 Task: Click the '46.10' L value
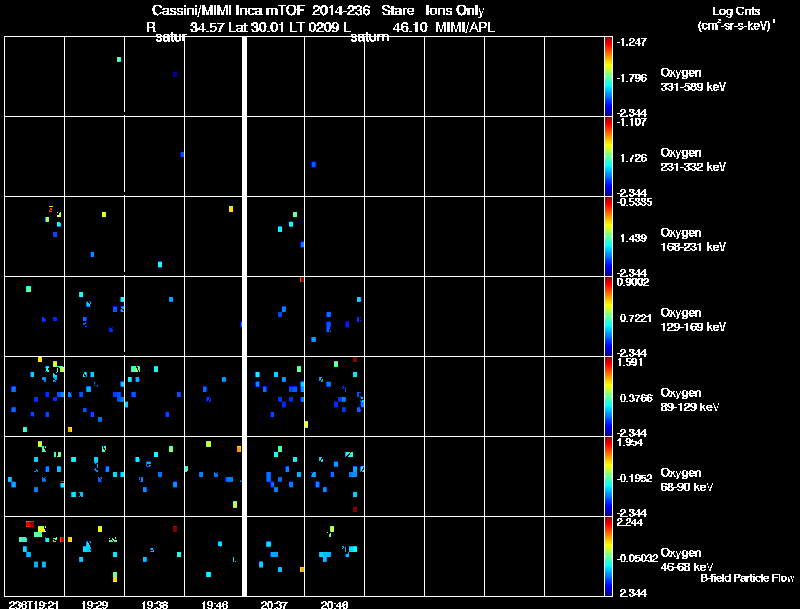[410, 27]
